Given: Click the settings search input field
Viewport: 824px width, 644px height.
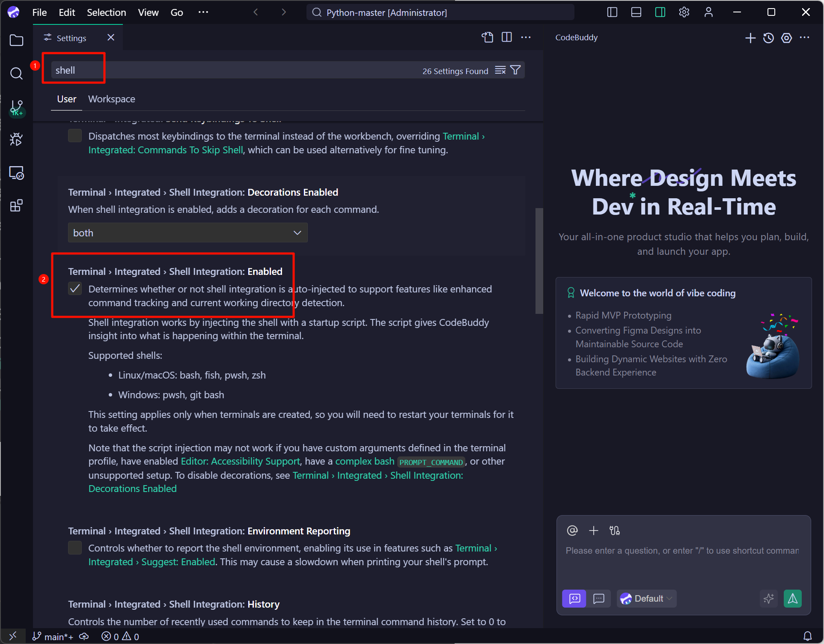Looking at the screenshot, I should tap(235, 70).
